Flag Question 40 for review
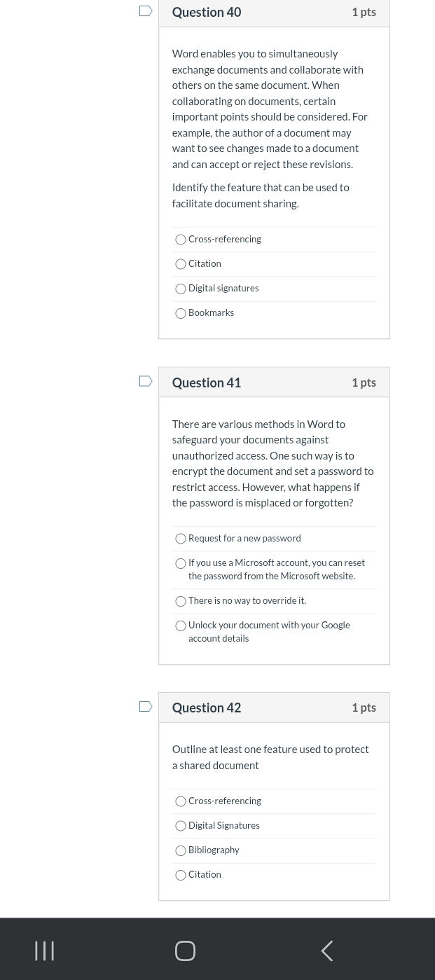The height and width of the screenshot is (980, 435). pyautogui.click(x=145, y=11)
